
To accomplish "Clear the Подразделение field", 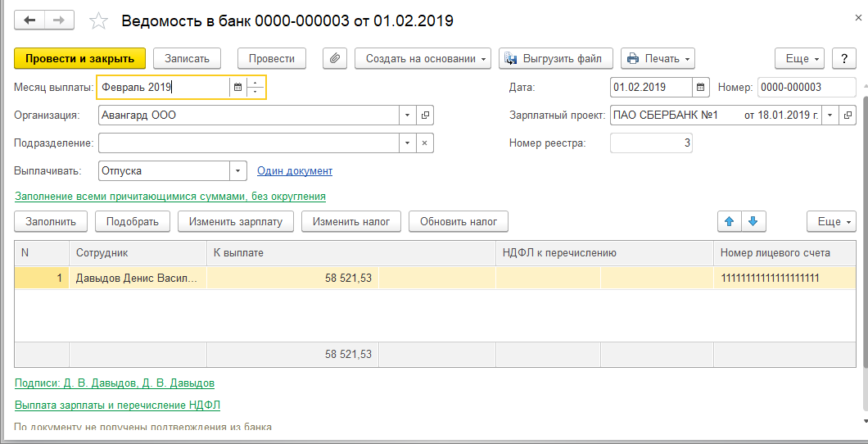I will pyautogui.click(x=425, y=143).
